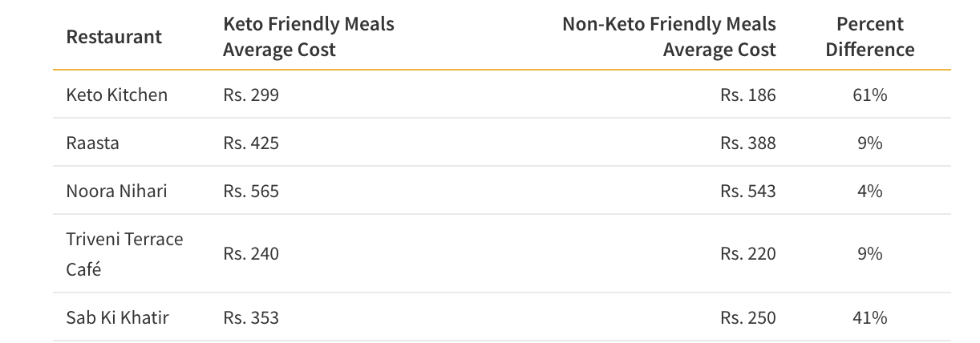Click the Rs. 240 keto cost value
Screen dimensions: 980x343
tap(251, 254)
